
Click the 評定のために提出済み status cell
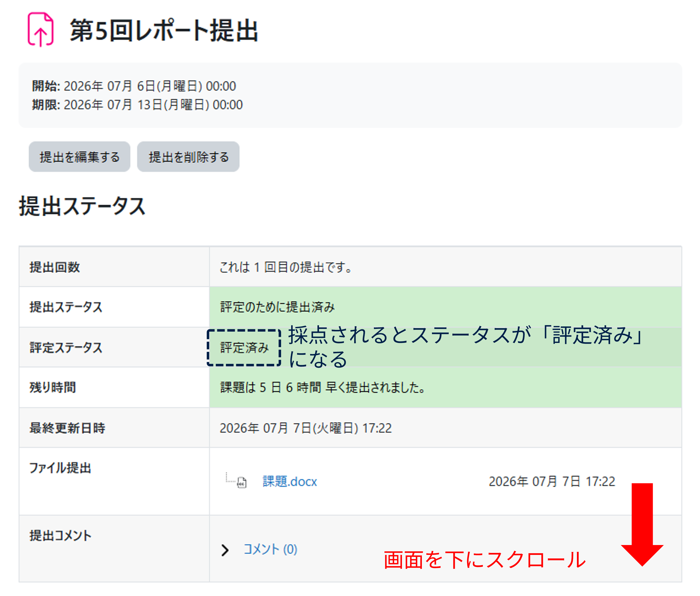[x=445, y=307]
